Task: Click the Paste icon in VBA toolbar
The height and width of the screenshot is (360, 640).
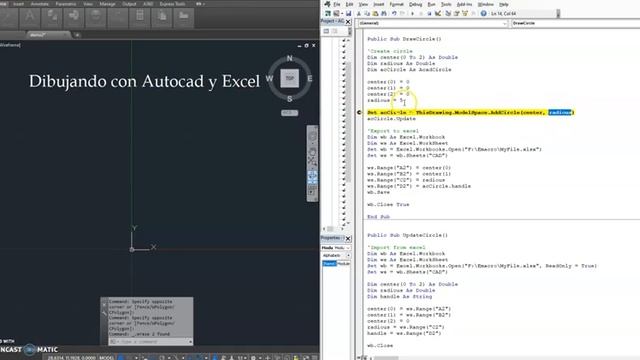Action: point(375,13)
